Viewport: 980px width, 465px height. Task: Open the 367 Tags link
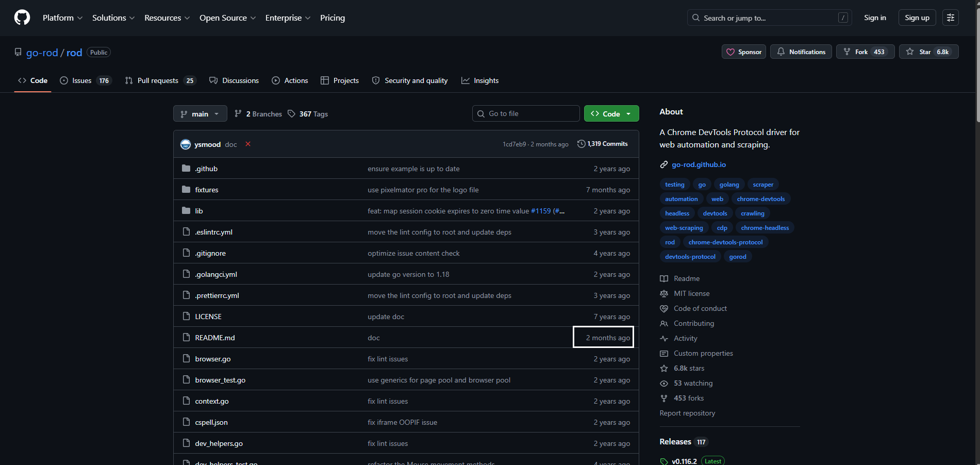click(308, 114)
